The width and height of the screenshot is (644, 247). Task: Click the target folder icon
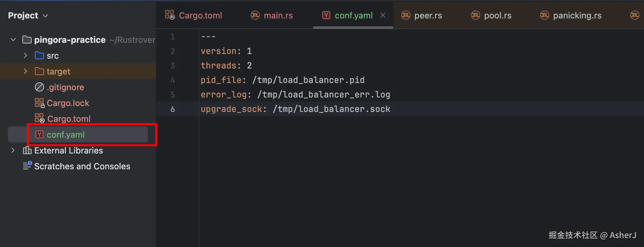[39, 71]
